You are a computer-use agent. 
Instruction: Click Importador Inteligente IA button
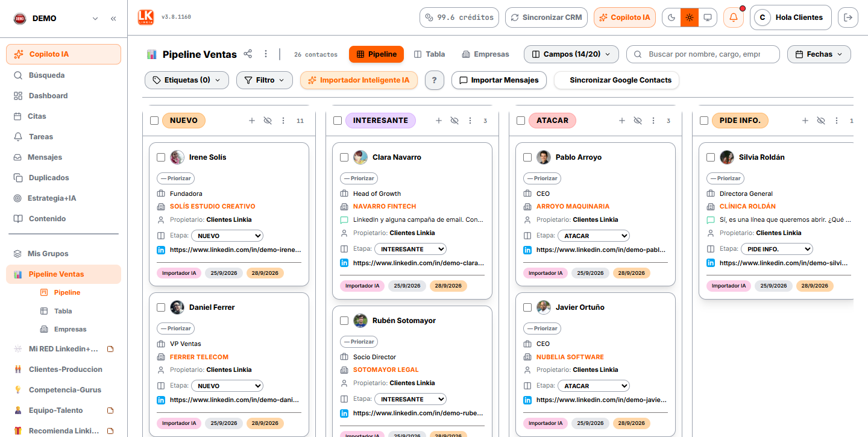(359, 80)
